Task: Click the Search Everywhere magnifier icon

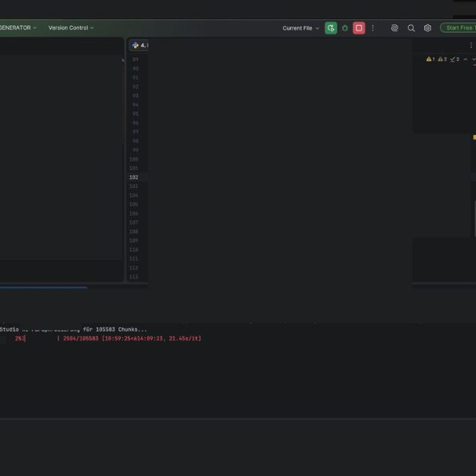Action: tap(411, 28)
